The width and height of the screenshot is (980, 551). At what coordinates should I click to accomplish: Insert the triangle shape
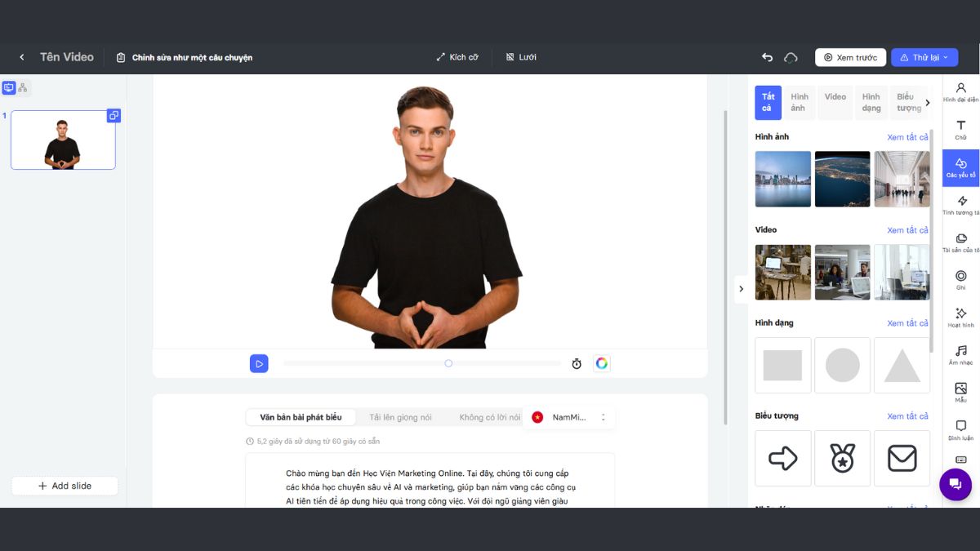point(902,365)
